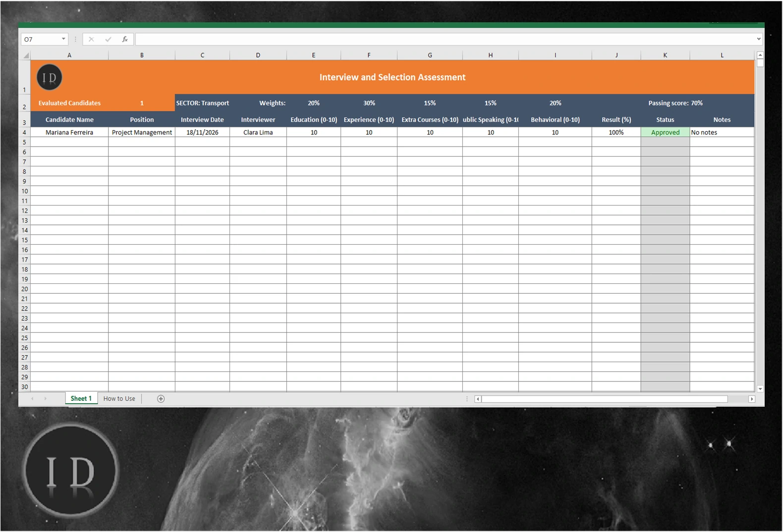Click the vertical scrollbar up arrow
The height and width of the screenshot is (532, 783).
coord(760,55)
